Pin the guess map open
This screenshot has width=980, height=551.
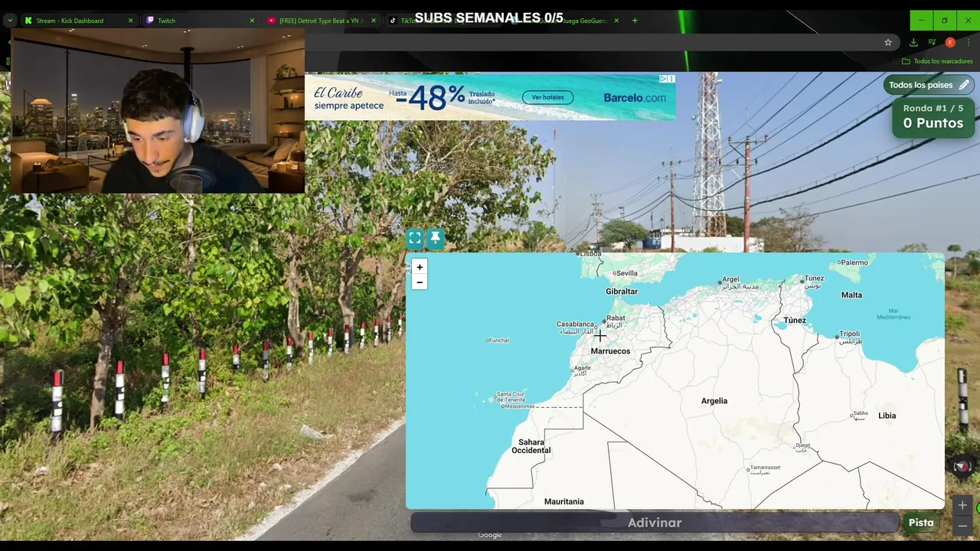(435, 239)
